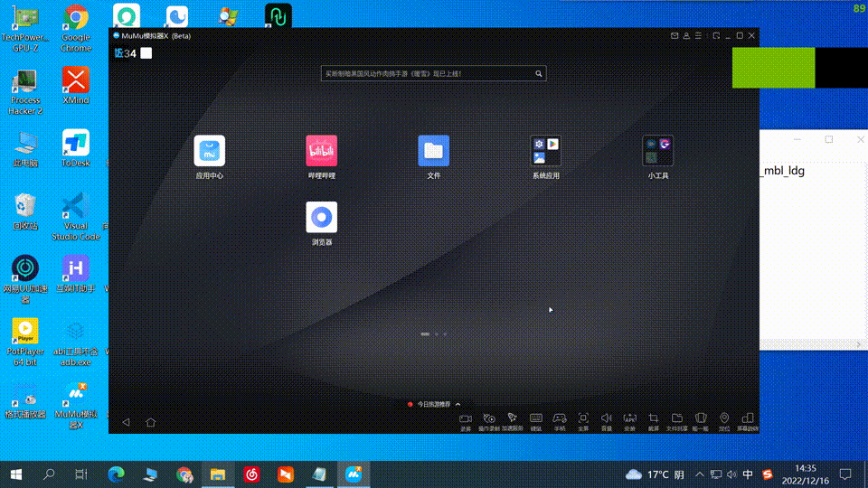The height and width of the screenshot is (488, 868).
Task: Open XMind desktop shortcut
Action: click(76, 86)
